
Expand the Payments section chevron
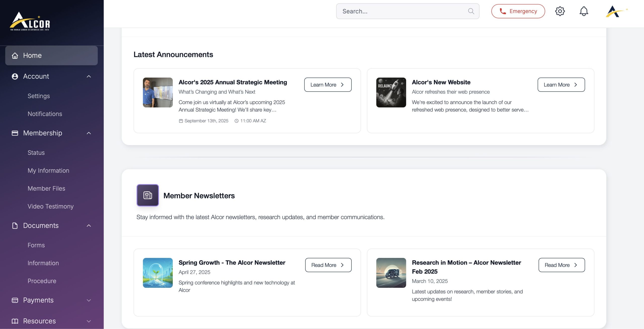point(89,300)
